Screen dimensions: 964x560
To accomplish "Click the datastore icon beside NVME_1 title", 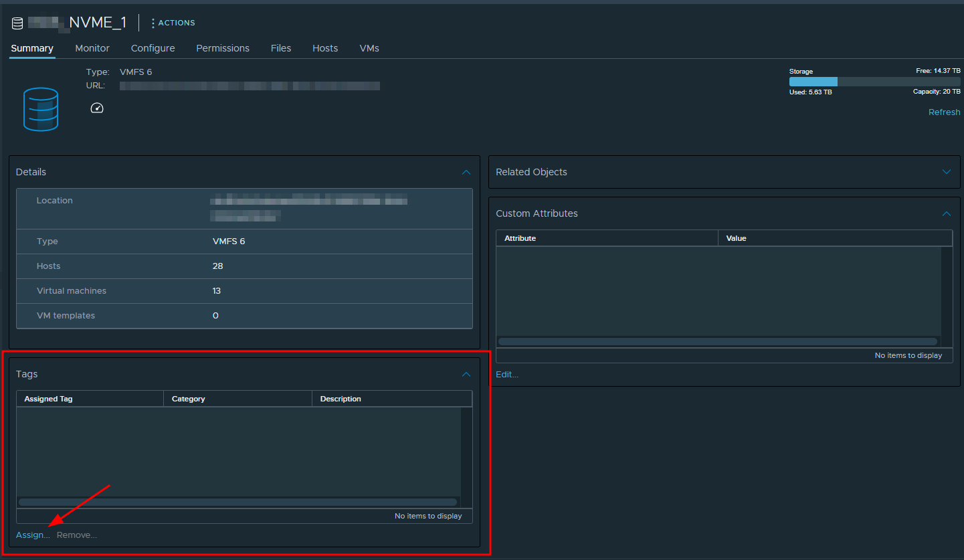I will coord(17,23).
